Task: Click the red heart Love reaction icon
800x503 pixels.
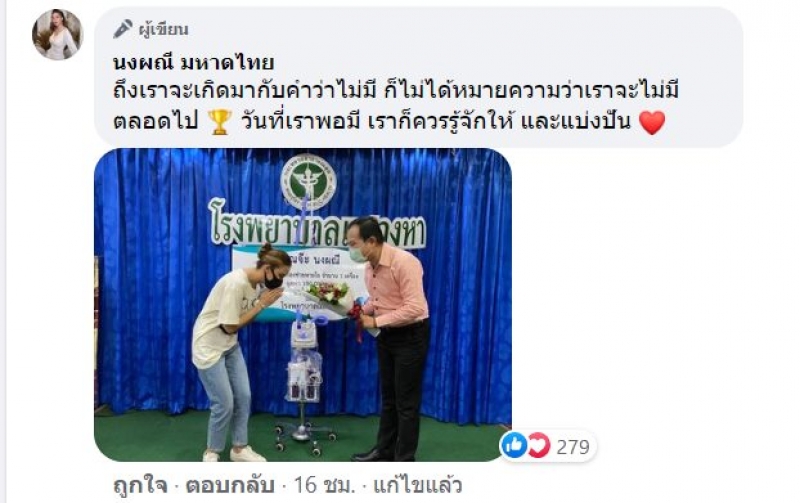Action: (x=538, y=445)
